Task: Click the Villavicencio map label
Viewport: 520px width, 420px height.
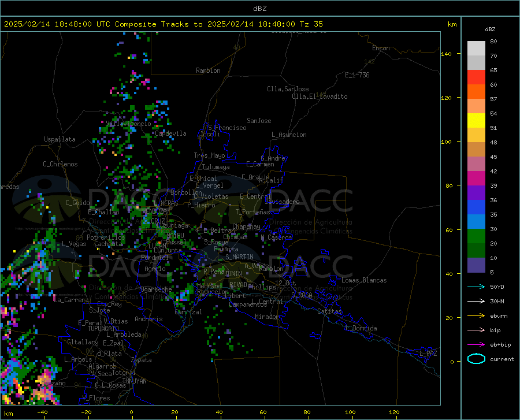Action: point(129,124)
